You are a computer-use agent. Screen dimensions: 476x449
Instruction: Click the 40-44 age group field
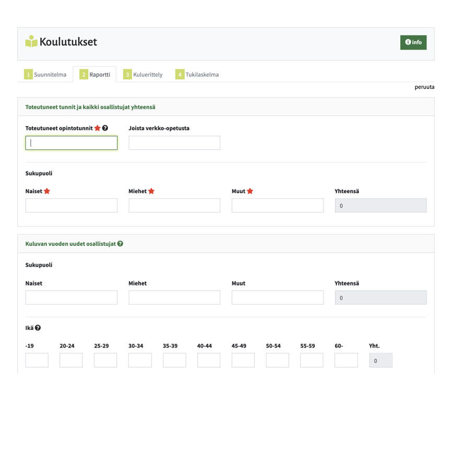click(x=209, y=360)
